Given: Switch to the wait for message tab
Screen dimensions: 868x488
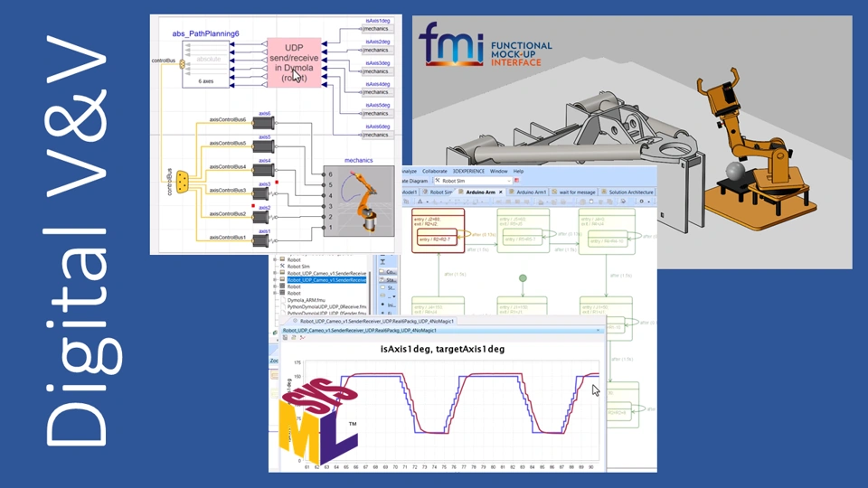Looking at the screenshot, I should [x=573, y=192].
